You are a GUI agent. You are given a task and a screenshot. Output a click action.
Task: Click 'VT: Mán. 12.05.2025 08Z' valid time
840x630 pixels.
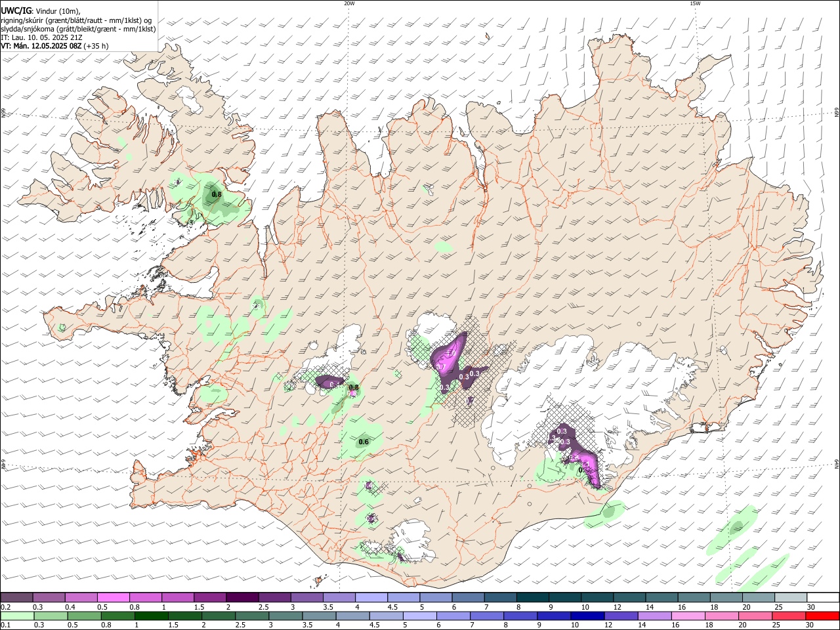41,46
